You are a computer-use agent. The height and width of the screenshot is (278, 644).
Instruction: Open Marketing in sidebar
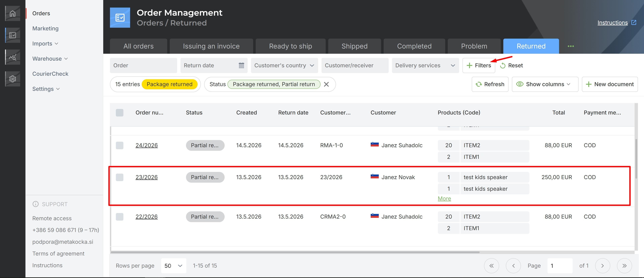[45, 29]
